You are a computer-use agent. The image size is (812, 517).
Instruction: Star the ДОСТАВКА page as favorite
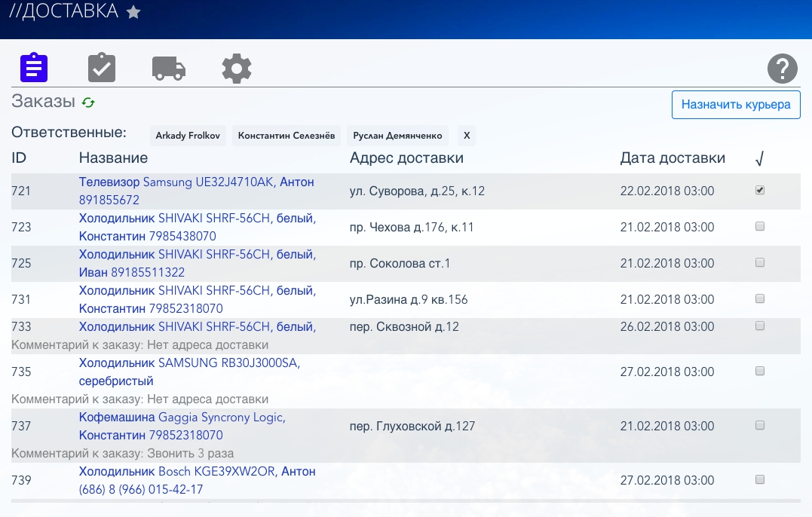click(x=133, y=12)
